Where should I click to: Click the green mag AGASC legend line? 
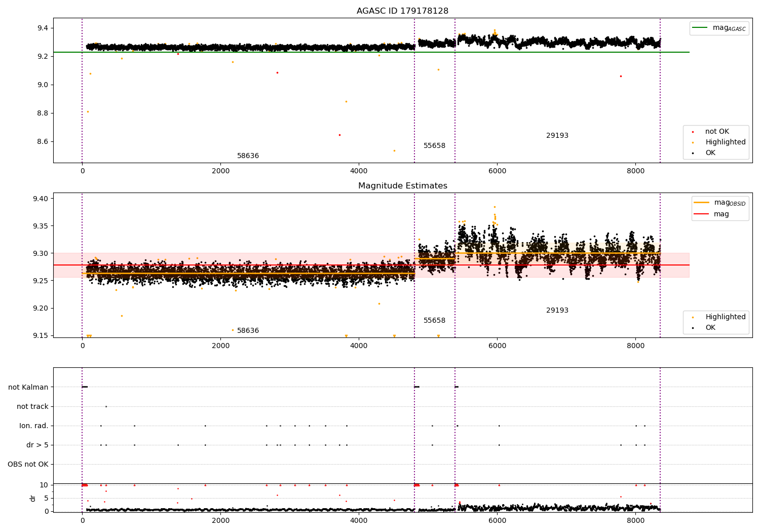pos(700,28)
